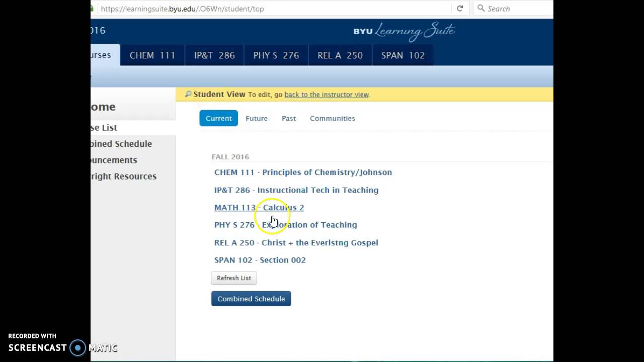Image resolution: width=644 pixels, height=362 pixels.
Task: Open the SPAN 102 tab
Action: click(403, 55)
